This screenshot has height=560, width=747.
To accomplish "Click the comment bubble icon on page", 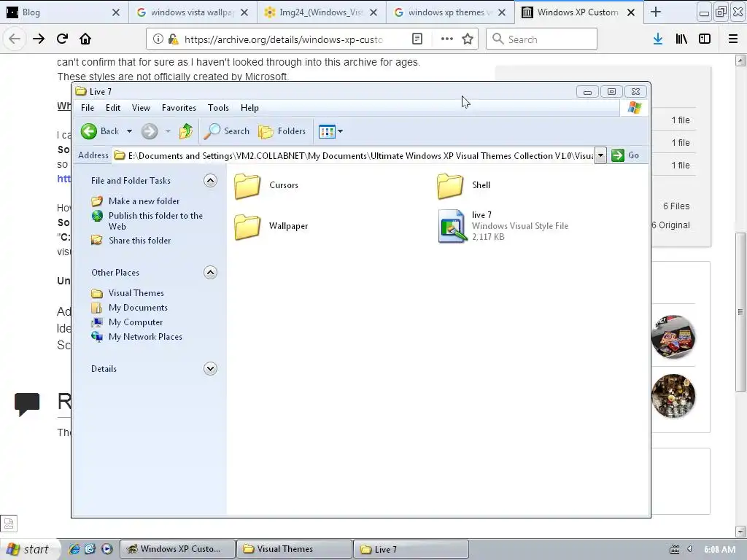I will pyautogui.click(x=27, y=404).
